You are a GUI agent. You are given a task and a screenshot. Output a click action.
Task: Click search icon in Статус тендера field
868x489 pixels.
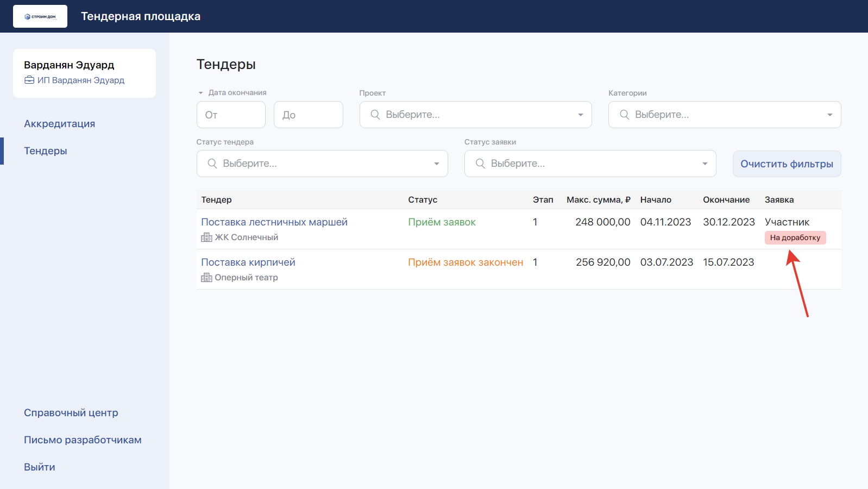pos(212,164)
